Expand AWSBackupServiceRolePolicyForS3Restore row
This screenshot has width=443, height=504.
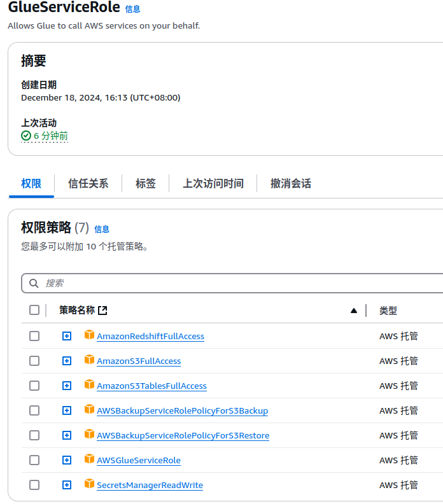point(67,435)
